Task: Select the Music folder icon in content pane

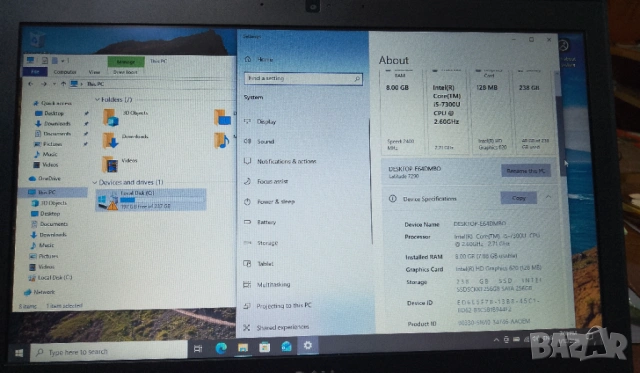Action: [x=221, y=140]
